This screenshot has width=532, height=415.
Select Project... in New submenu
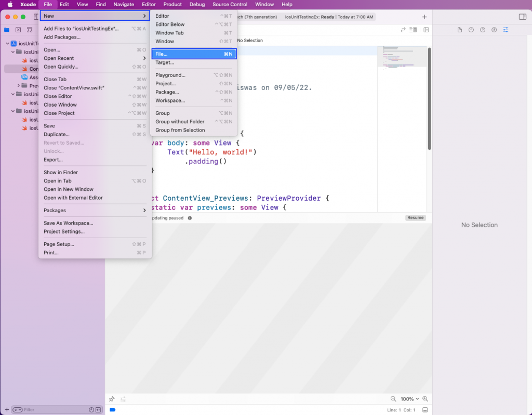[194, 84]
